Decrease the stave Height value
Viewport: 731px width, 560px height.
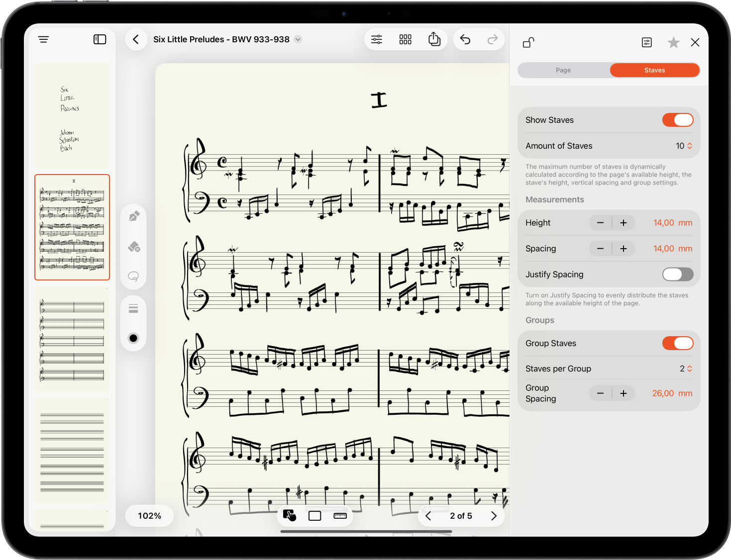601,223
